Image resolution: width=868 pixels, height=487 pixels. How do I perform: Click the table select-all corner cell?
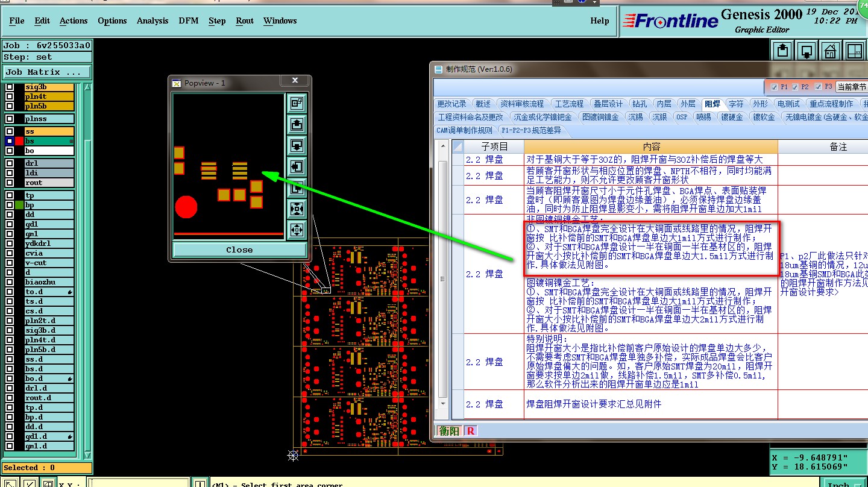(x=458, y=146)
